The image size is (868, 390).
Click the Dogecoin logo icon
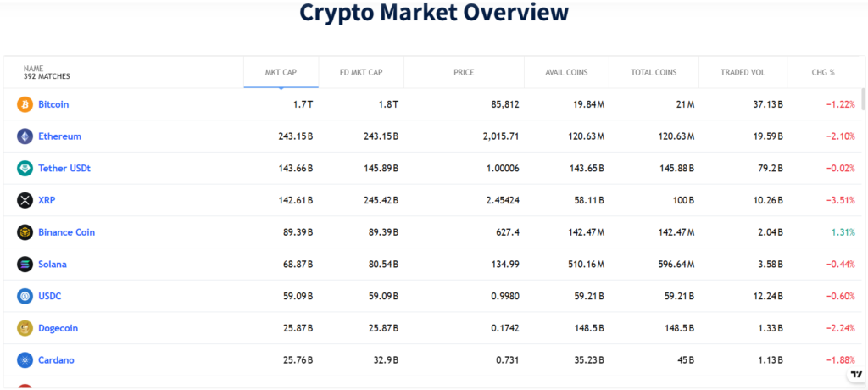[x=25, y=328]
